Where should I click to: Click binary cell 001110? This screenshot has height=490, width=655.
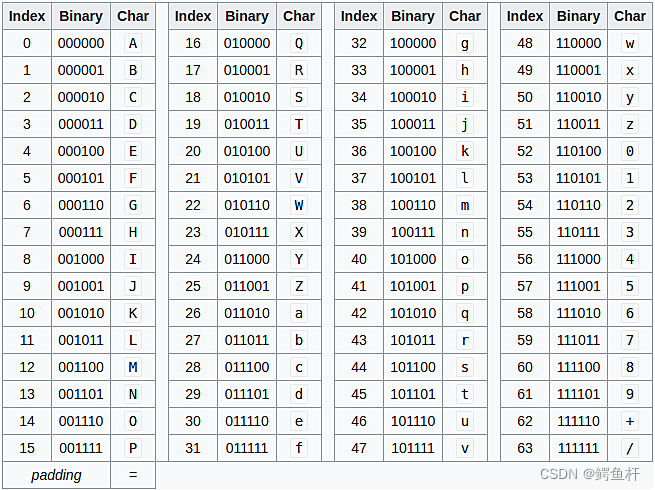pyautogui.click(x=81, y=421)
